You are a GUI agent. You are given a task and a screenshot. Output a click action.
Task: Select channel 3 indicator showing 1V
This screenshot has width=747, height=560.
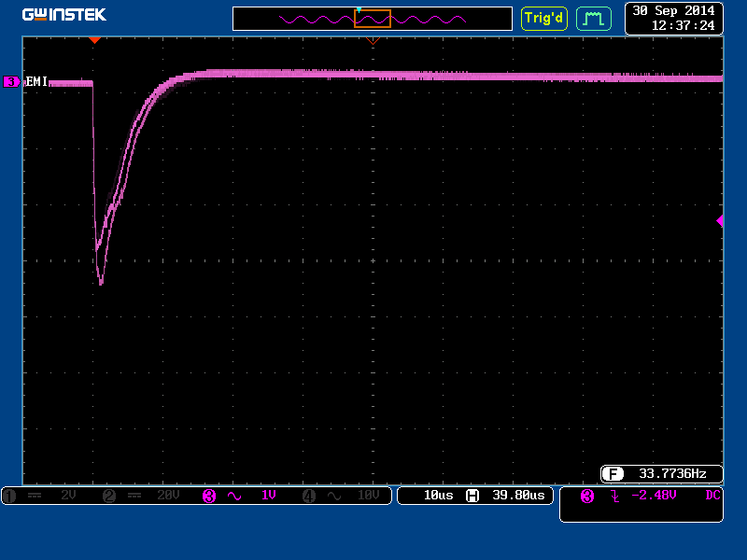click(240, 496)
